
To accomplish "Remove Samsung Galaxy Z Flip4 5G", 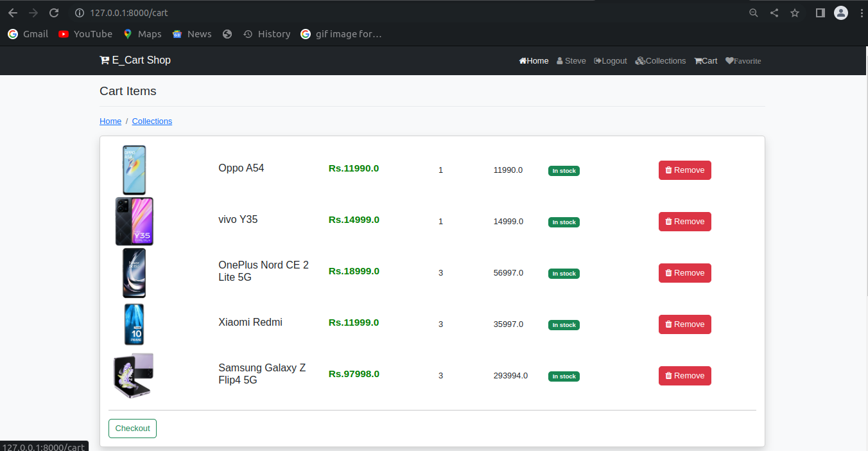I will [684, 375].
